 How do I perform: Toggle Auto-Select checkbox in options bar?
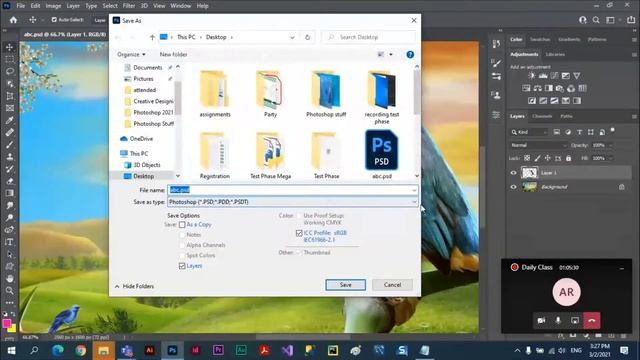point(54,20)
